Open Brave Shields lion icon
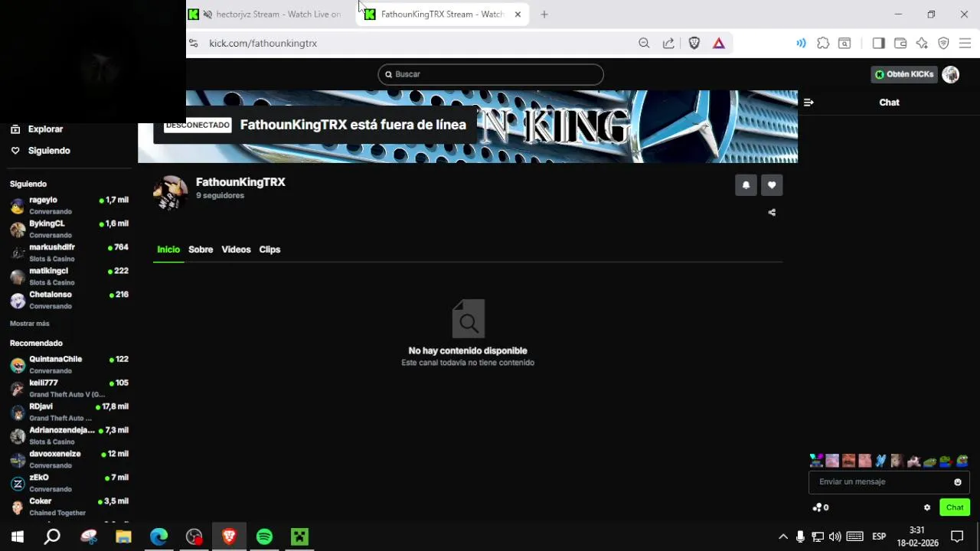The width and height of the screenshot is (980, 551). click(694, 43)
